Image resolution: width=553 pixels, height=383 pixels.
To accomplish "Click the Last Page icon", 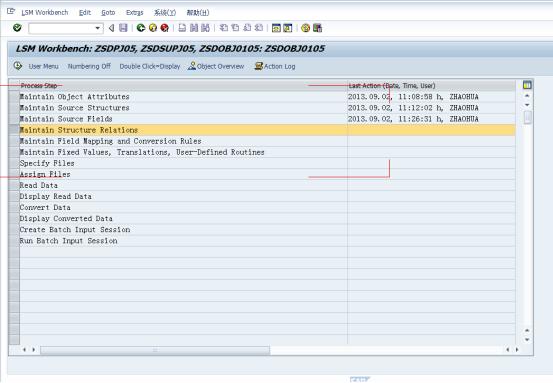I will [x=259, y=28].
